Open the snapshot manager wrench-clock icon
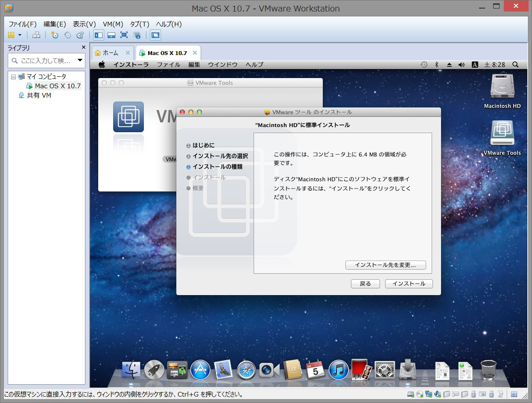The image size is (532, 403). 80,35
